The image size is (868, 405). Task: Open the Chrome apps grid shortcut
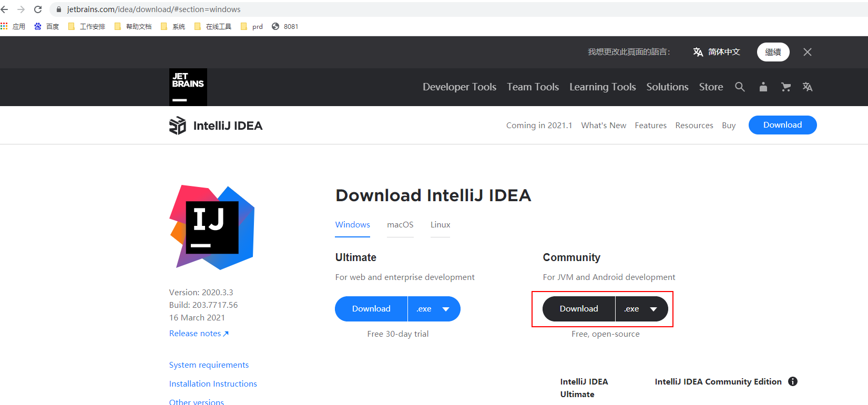point(4,26)
